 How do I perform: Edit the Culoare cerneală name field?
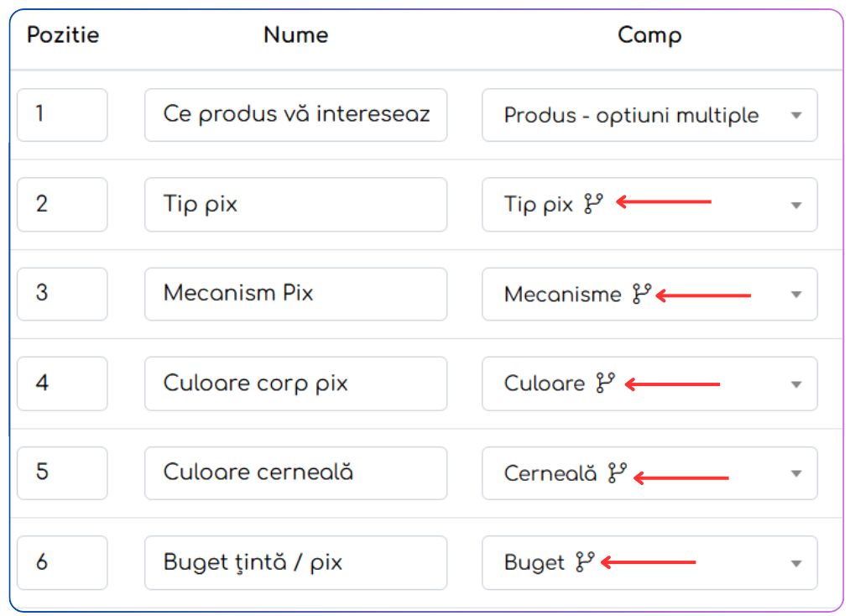[295, 473]
